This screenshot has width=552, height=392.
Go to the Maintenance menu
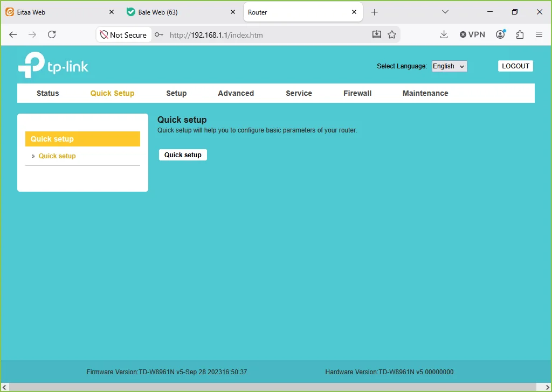coord(425,93)
